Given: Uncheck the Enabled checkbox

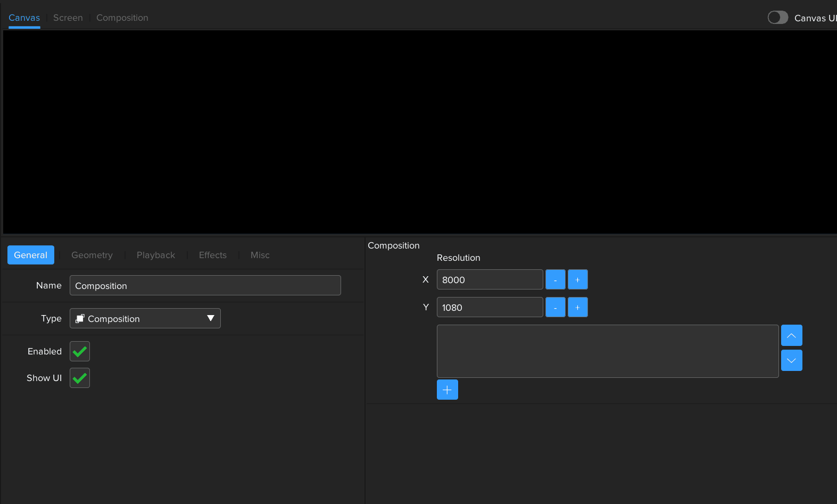Looking at the screenshot, I should point(80,351).
